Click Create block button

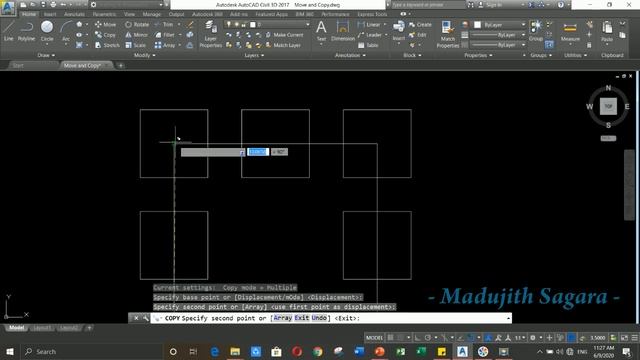(x=420, y=24)
